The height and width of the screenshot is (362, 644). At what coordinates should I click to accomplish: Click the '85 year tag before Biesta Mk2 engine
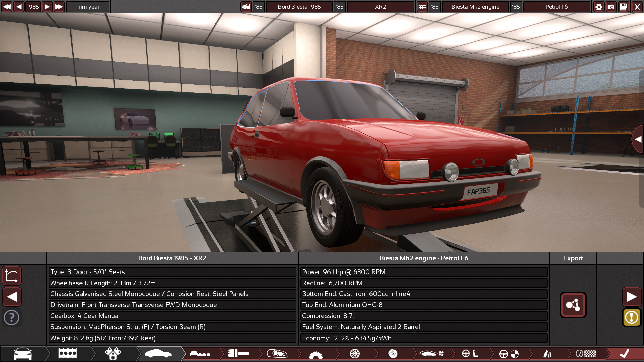tap(435, 7)
